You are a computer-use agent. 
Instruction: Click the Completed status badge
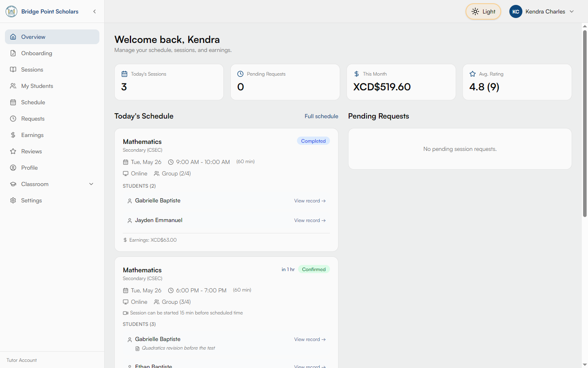(x=313, y=141)
